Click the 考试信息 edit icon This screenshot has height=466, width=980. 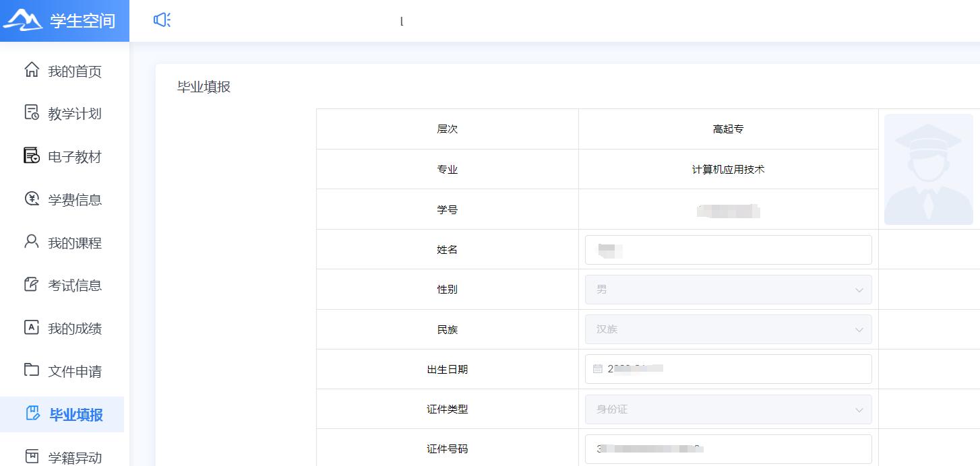pos(32,284)
